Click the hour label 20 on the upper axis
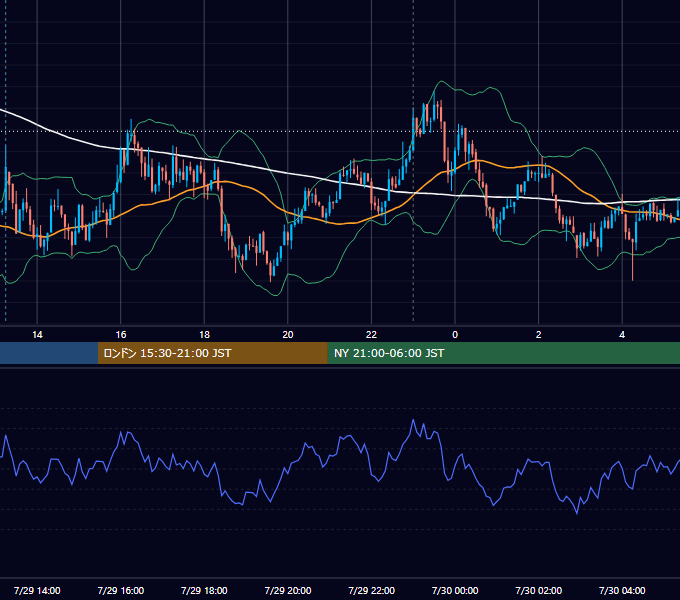680x600 pixels. 288,335
